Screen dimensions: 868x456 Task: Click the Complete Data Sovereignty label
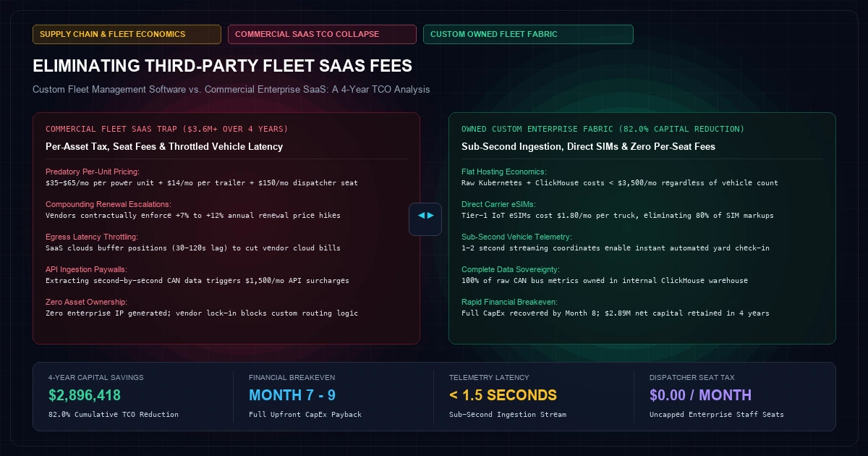[x=511, y=270]
